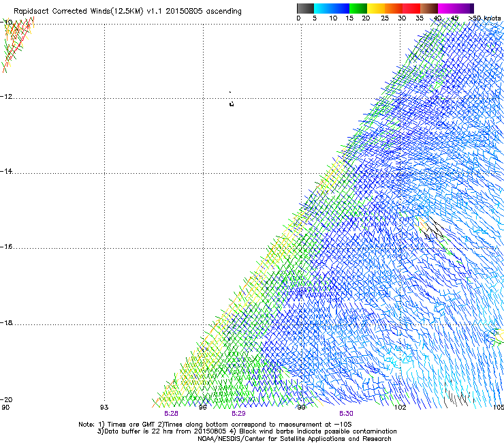Click the 99 longitude axis label

pyautogui.click(x=301, y=408)
